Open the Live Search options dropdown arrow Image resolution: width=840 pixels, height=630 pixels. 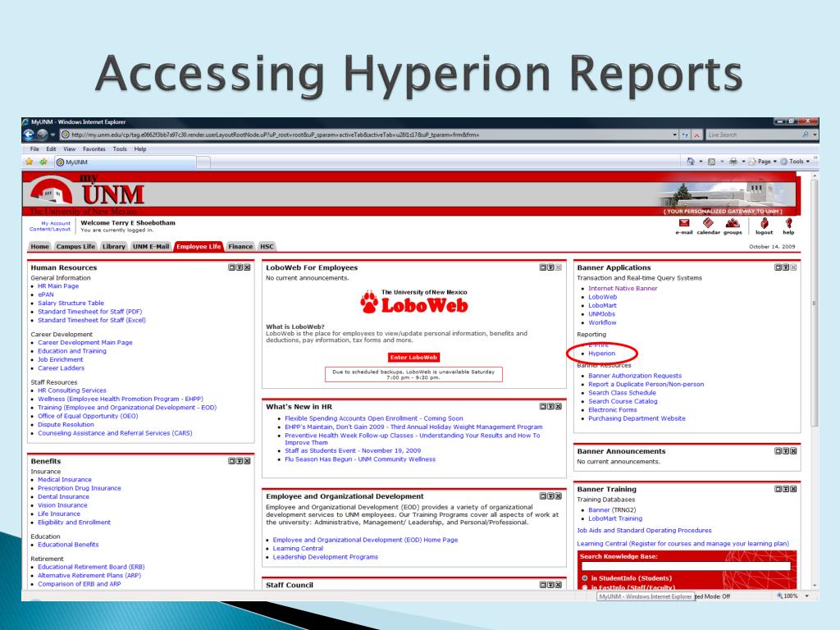click(815, 135)
